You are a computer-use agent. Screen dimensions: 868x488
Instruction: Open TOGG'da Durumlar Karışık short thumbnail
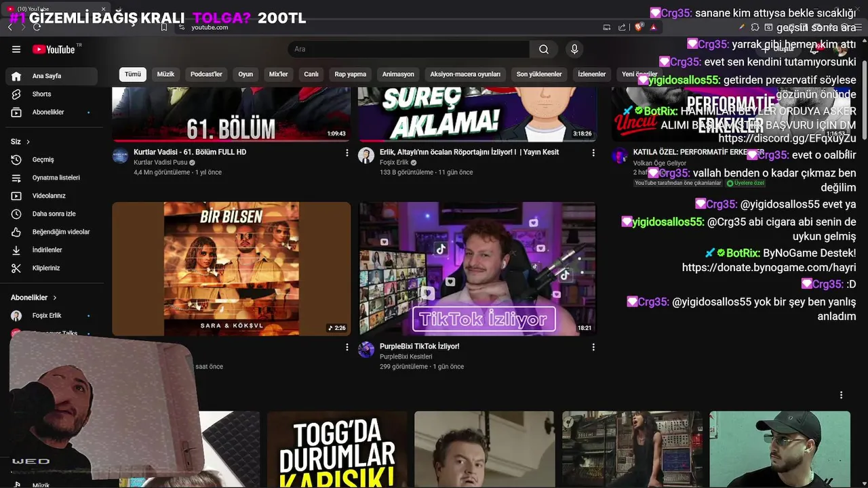pyautogui.click(x=337, y=449)
